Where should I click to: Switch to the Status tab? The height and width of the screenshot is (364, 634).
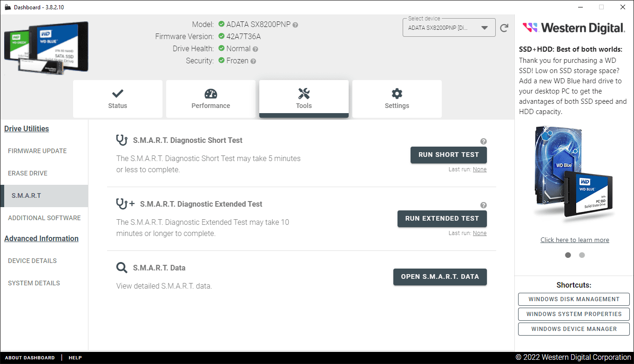(x=118, y=99)
